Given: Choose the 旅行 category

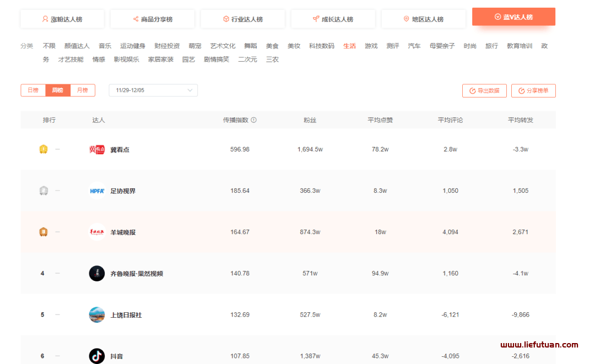Looking at the screenshot, I should (x=491, y=46).
